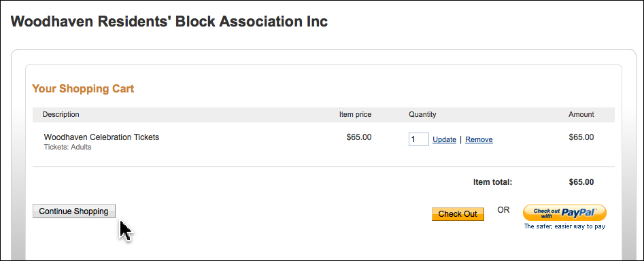644x261 pixels.
Task: Click the orange Check Out button
Action: [458, 214]
